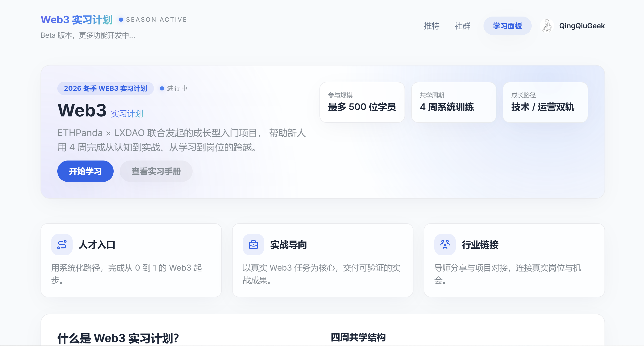Switch to the 学习面板 tab
The height and width of the screenshot is (346, 644).
coord(507,26)
